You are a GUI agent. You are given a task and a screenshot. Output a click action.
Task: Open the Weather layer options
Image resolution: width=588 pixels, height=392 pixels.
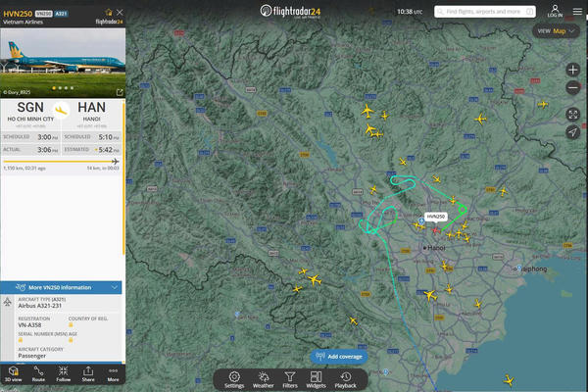pos(263,379)
